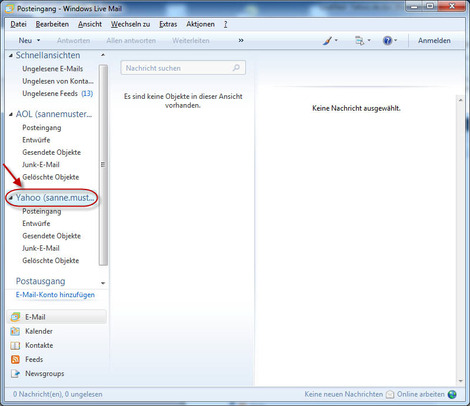Image resolution: width=470 pixels, height=406 pixels.
Task: Open AOL Entwürfe folder
Action: click(x=36, y=140)
